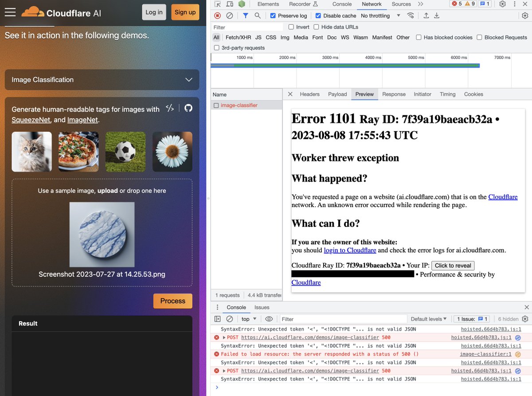
Task: Click the 3000 ms timeline marker
Action: [330, 58]
